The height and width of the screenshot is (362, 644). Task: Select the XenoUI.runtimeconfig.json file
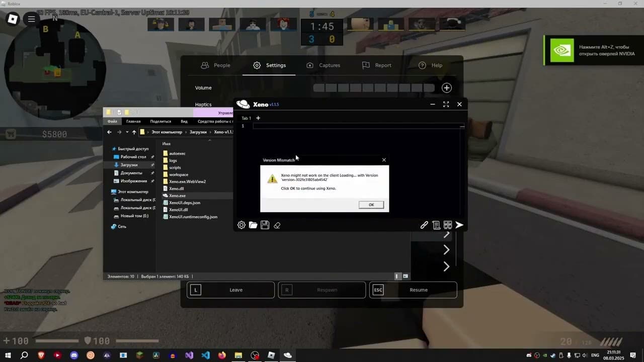tap(190, 217)
